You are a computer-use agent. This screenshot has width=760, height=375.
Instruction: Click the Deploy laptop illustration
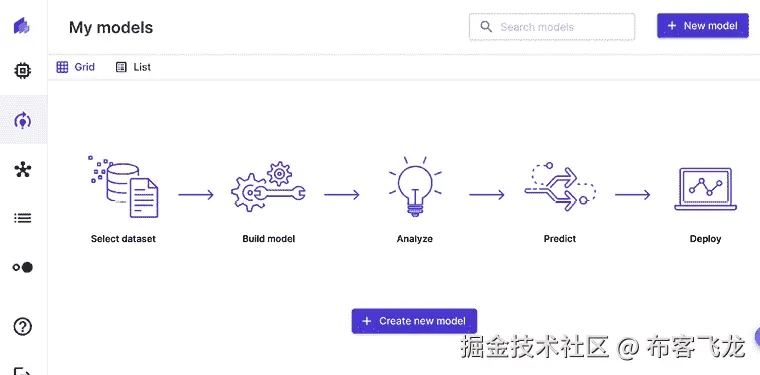click(705, 189)
